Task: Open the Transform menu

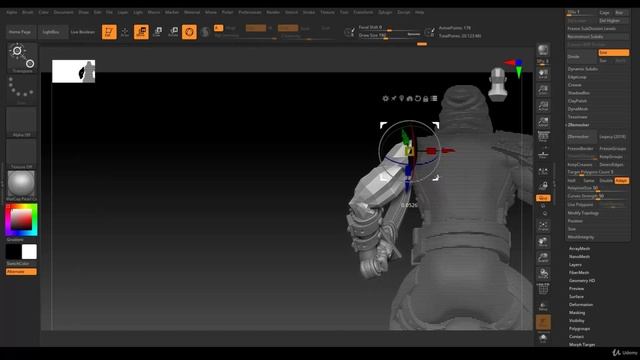Action: tap(363, 12)
